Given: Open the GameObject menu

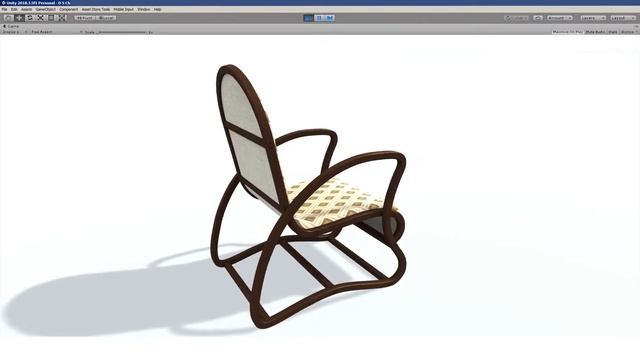Looking at the screenshot, I should click(x=45, y=9).
